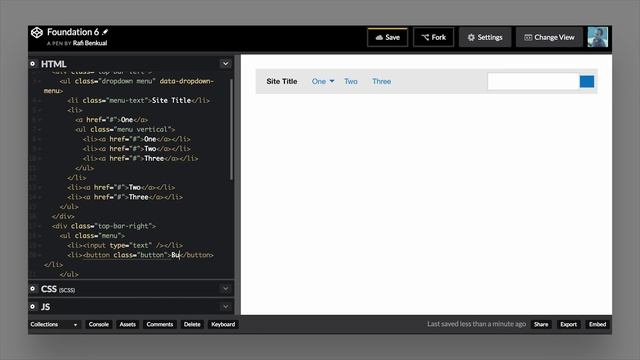This screenshot has height=360, width=640.
Task: Click code line with input type text
Action: [x=125, y=245]
